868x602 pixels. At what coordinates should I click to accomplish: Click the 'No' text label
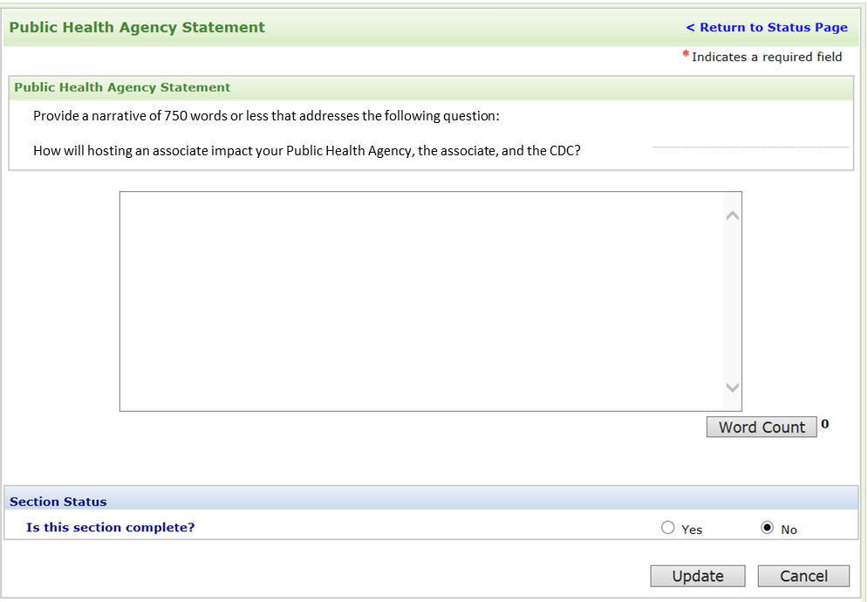coord(789,530)
